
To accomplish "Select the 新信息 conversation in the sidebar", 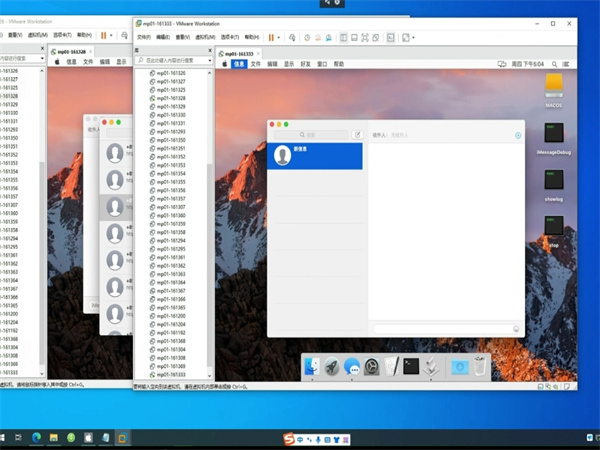I will tap(314, 155).
